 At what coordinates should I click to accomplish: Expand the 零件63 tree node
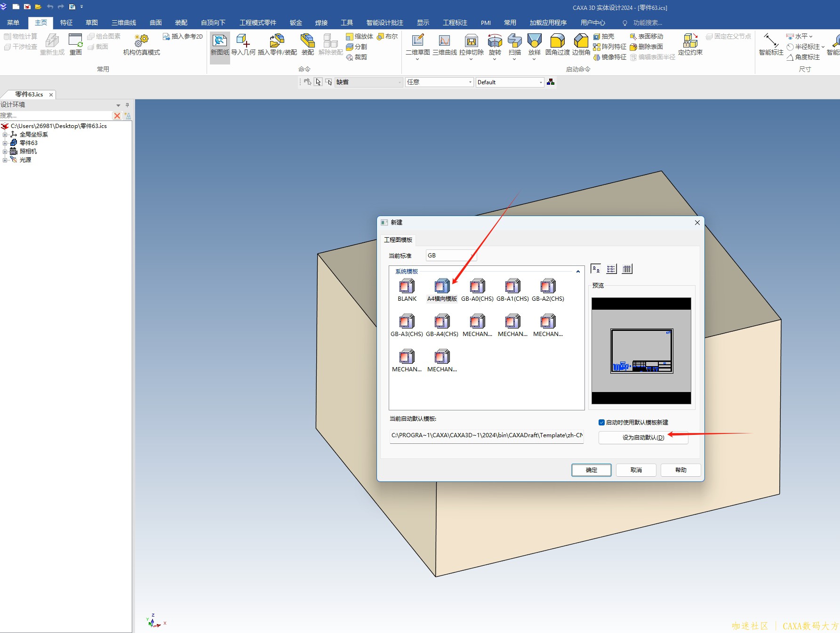point(5,143)
